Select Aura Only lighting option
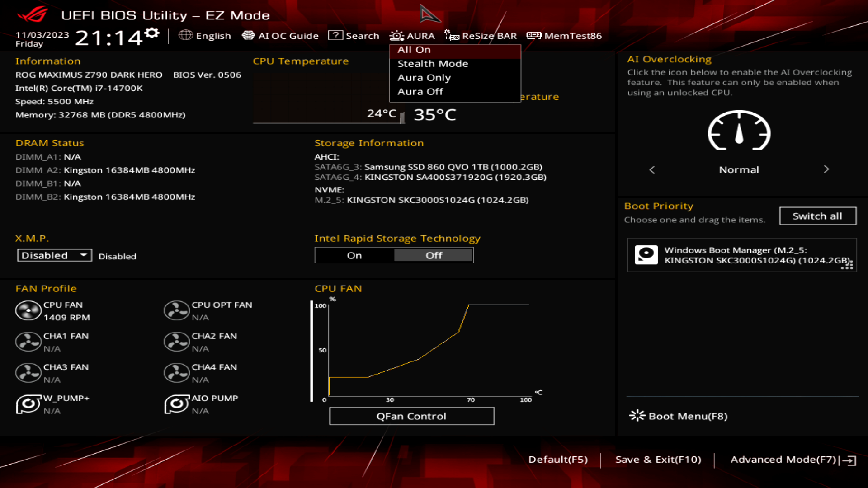868x488 pixels. (424, 77)
